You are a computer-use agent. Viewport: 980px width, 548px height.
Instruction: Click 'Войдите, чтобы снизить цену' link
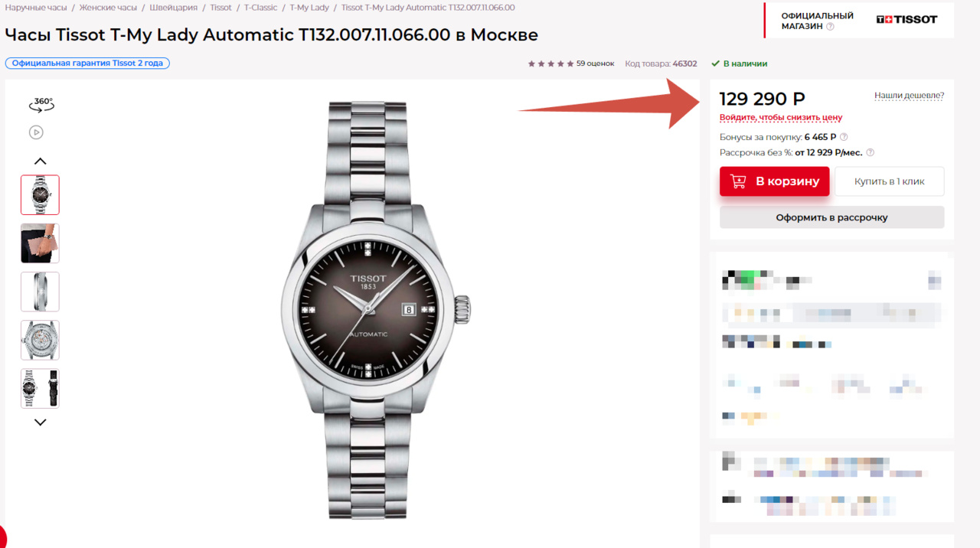click(x=780, y=118)
